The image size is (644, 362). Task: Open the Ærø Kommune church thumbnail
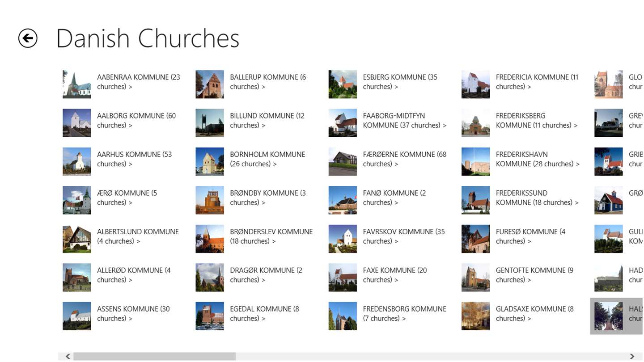(77, 200)
